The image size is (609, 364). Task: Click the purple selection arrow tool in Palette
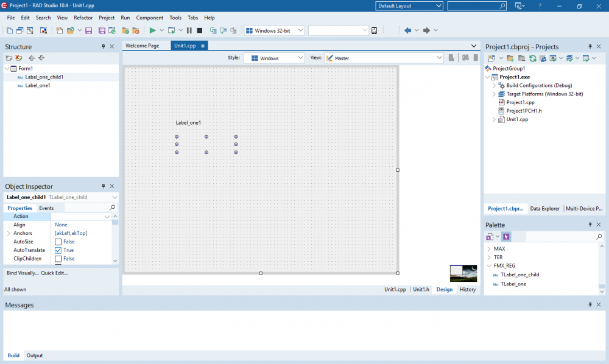(x=506, y=236)
